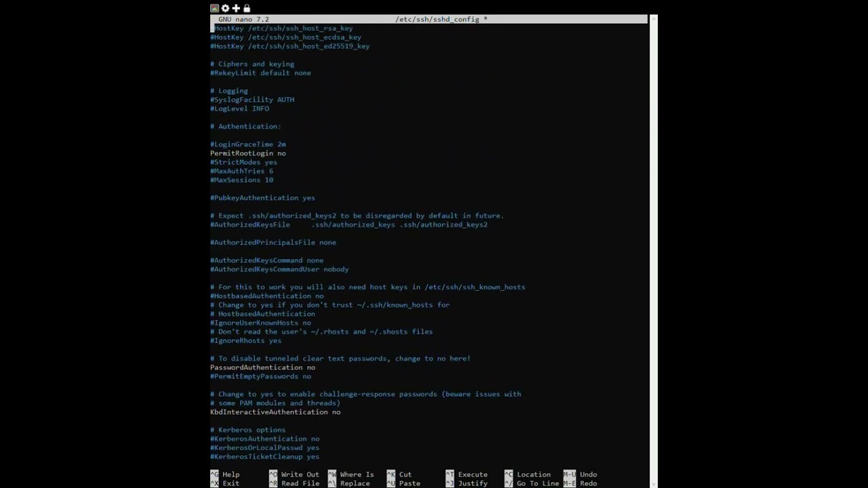Screen dimensions: 868x488
Task: Click the ^\ Replace shortcut
Action: pos(349,483)
